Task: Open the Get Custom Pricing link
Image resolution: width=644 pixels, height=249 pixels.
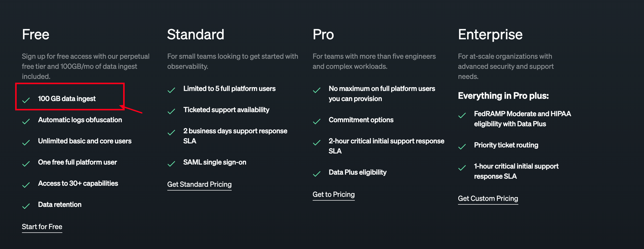Action: pyautogui.click(x=488, y=198)
